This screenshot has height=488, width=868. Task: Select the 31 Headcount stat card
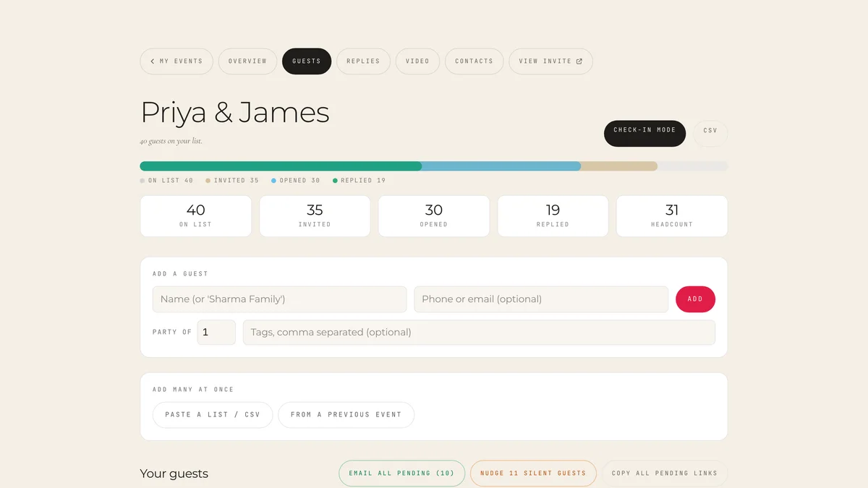coord(672,216)
